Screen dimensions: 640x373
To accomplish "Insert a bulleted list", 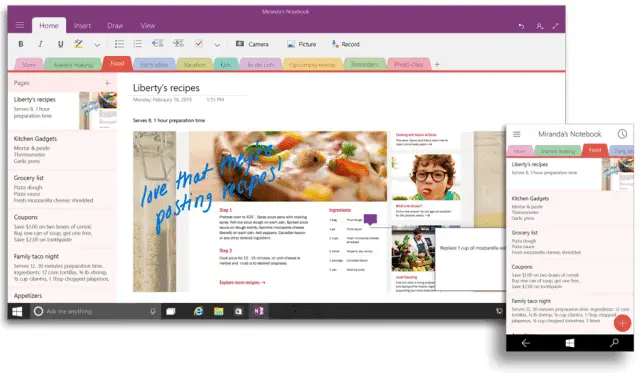I will (119, 44).
